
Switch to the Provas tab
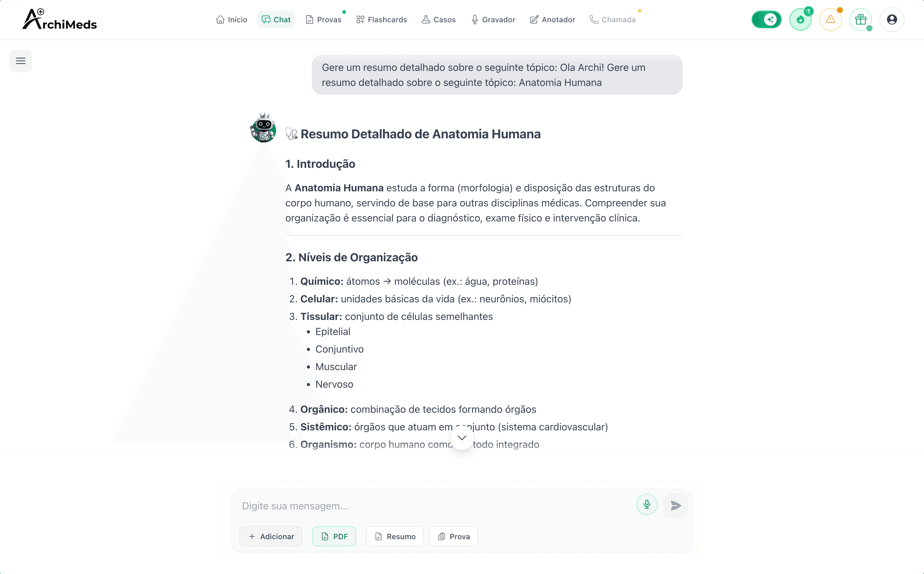pyautogui.click(x=323, y=19)
